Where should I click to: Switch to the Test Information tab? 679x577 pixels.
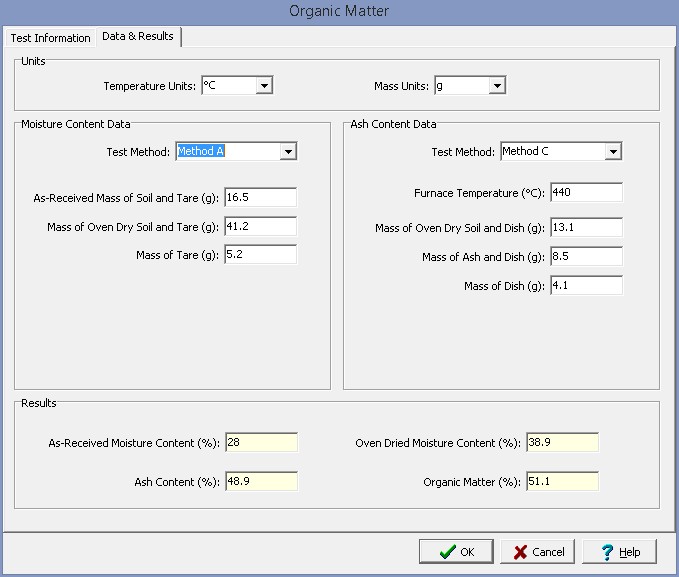(50, 38)
